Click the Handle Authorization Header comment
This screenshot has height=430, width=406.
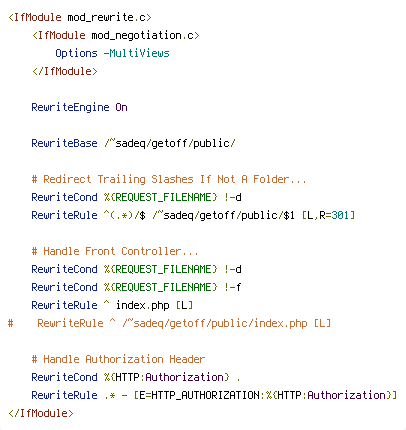(118, 359)
